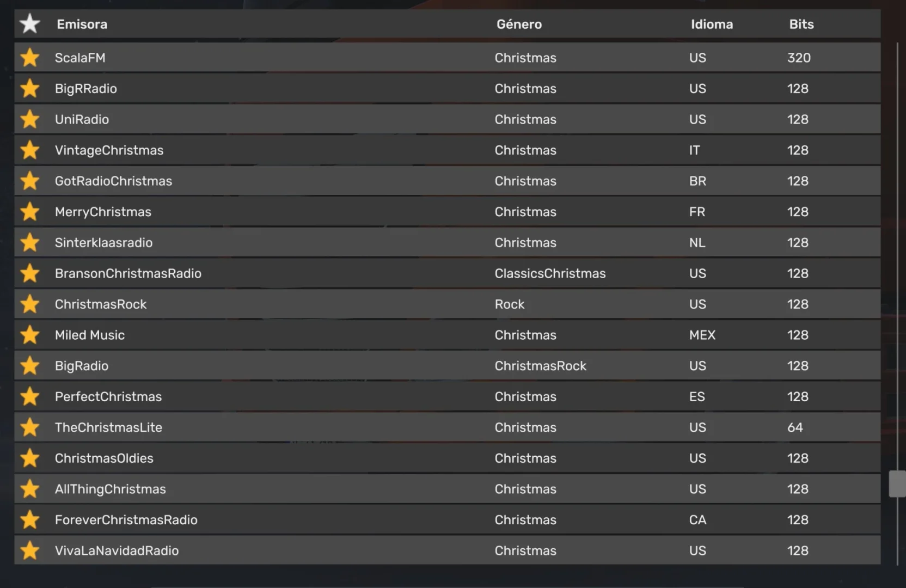
Task: Click the PerfectChristmas star icon
Action: (x=30, y=397)
